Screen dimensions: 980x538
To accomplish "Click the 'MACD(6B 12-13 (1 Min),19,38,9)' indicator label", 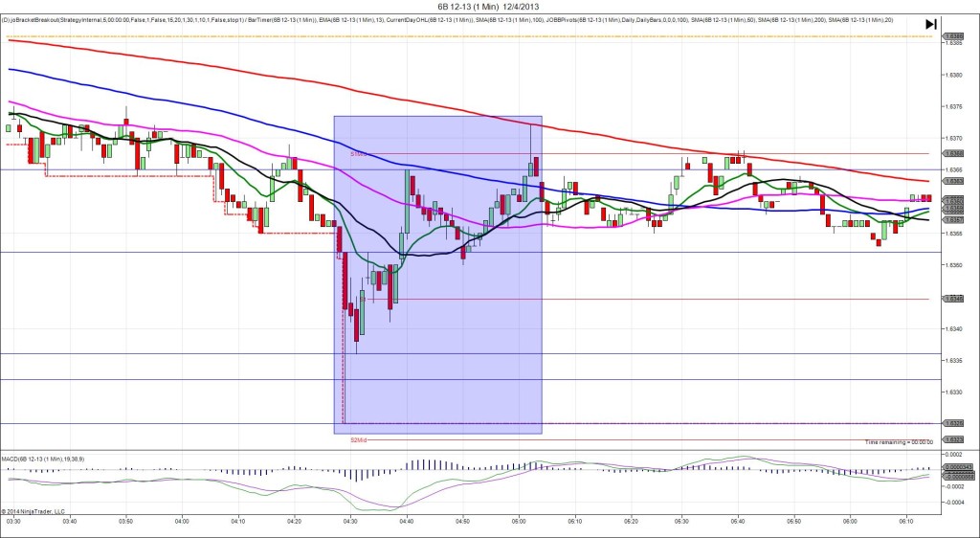I will pos(43,459).
